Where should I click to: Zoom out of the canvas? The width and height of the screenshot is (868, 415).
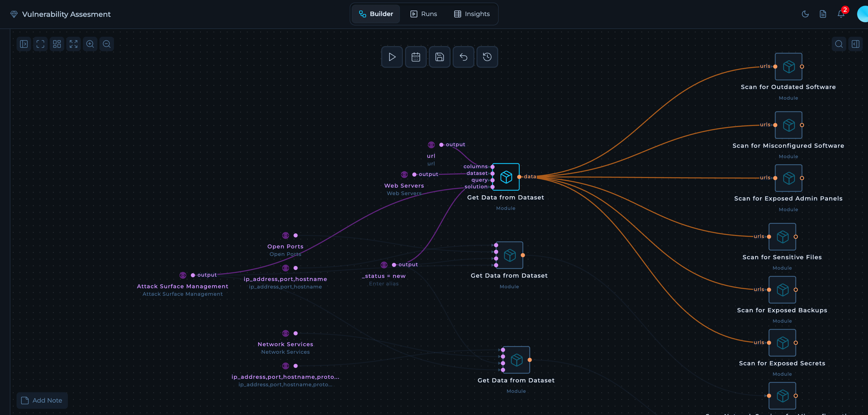click(106, 44)
